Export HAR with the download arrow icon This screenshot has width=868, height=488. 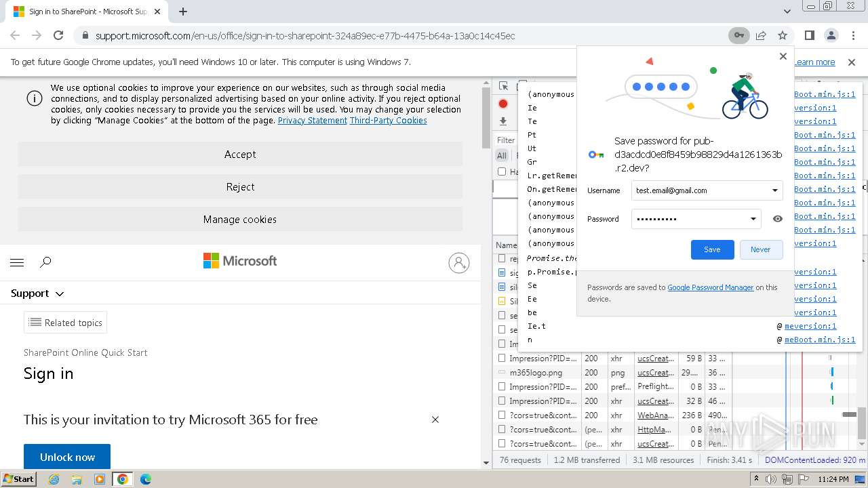503,121
